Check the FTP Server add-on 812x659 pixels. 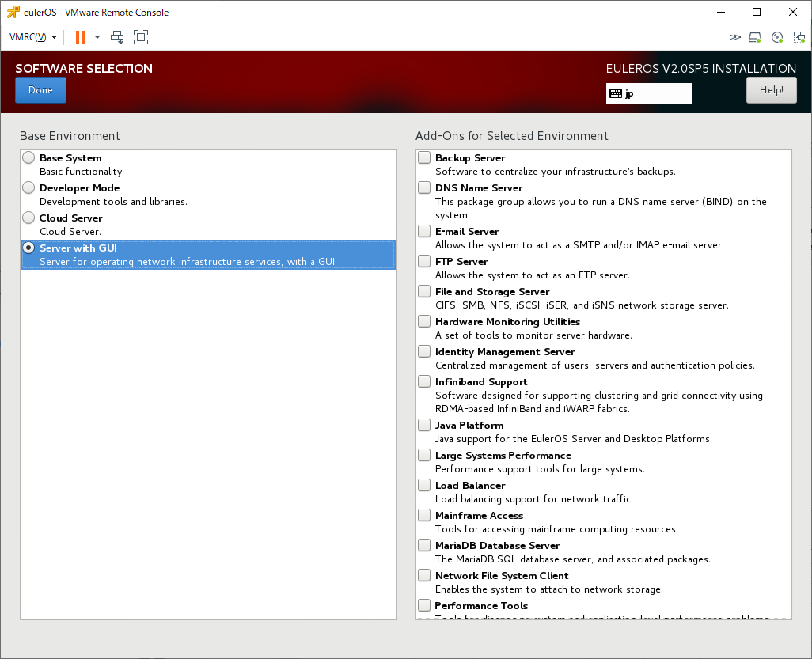(x=425, y=261)
